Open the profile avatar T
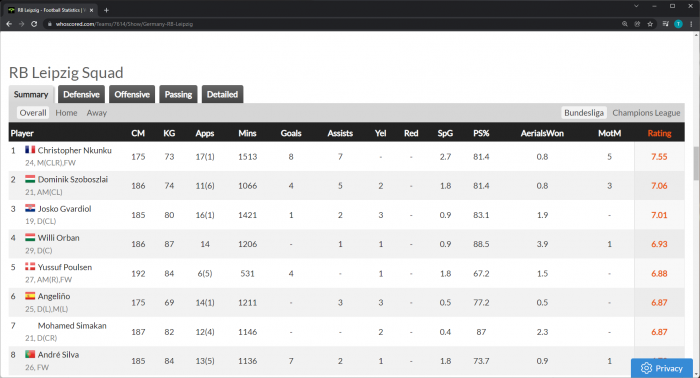The image size is (700, 378). click(678, 24)
